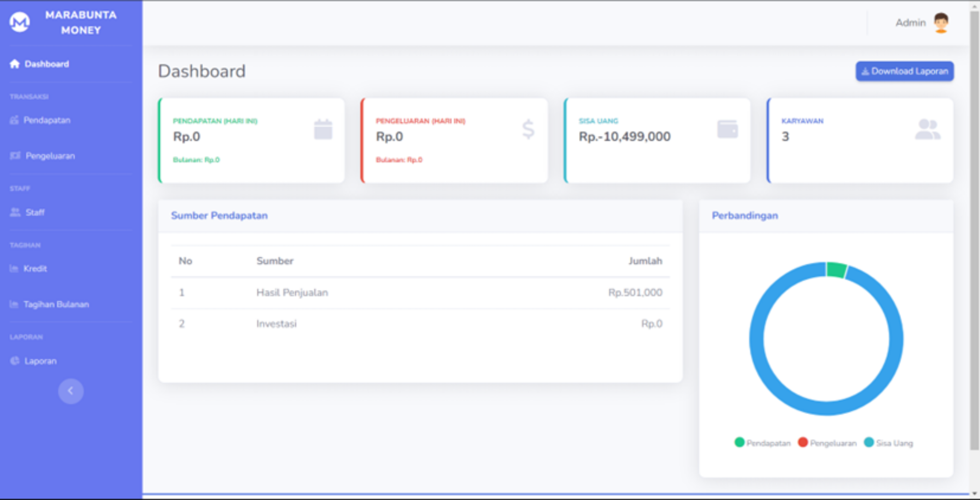Click the Rp.501,000 amount cell
The image size is (980, 500).
635,292
